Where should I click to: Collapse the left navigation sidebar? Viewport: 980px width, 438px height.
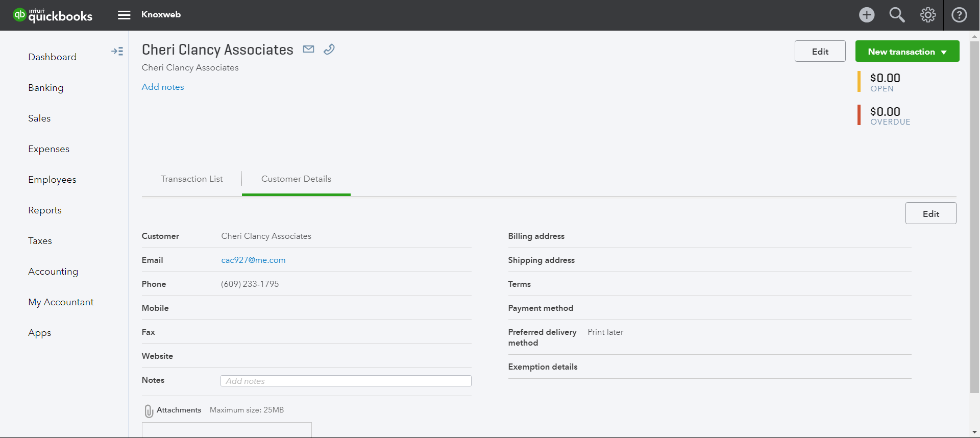(x=117, y=51)
